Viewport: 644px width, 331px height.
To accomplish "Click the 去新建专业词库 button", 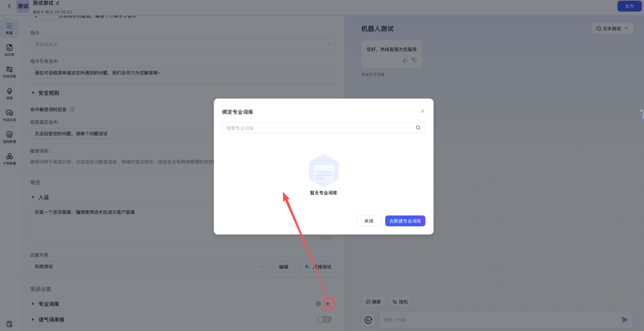I will (405, 221).
